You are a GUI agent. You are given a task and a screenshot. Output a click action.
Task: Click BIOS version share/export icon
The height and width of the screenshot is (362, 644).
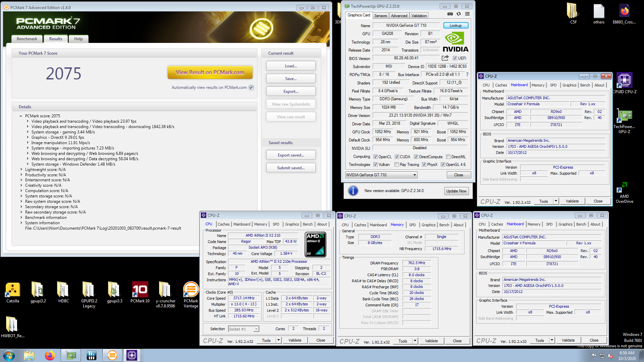click(445, 58)
